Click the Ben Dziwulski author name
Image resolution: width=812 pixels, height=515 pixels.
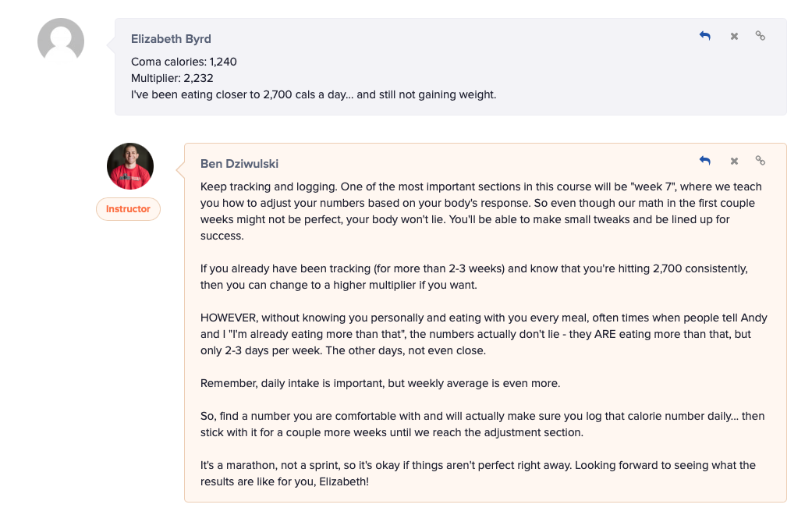[x=239, y=164]
